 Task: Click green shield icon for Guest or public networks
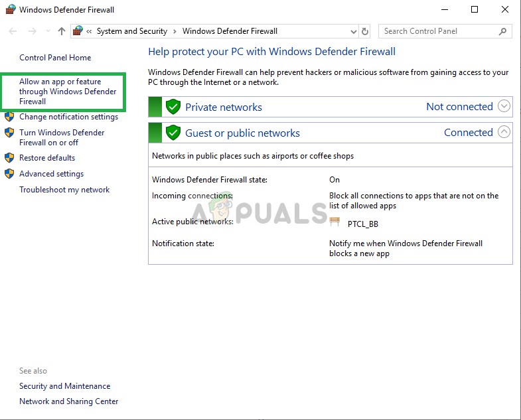click(173, 133)
